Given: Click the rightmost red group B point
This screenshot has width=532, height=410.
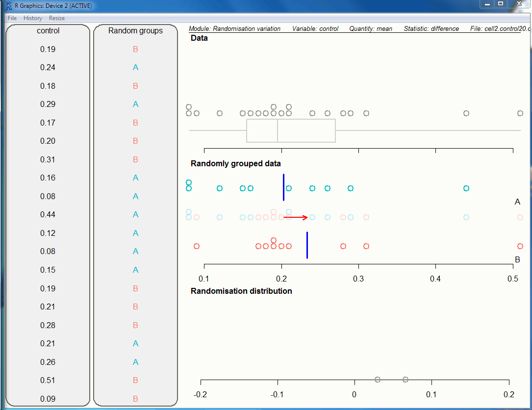Looking at the screenshot, I should 520,246.
